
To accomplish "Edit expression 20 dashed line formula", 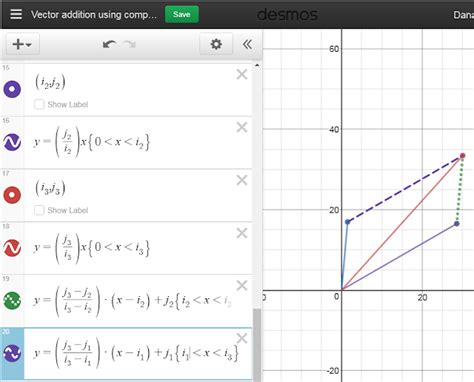I will (136, 353).
